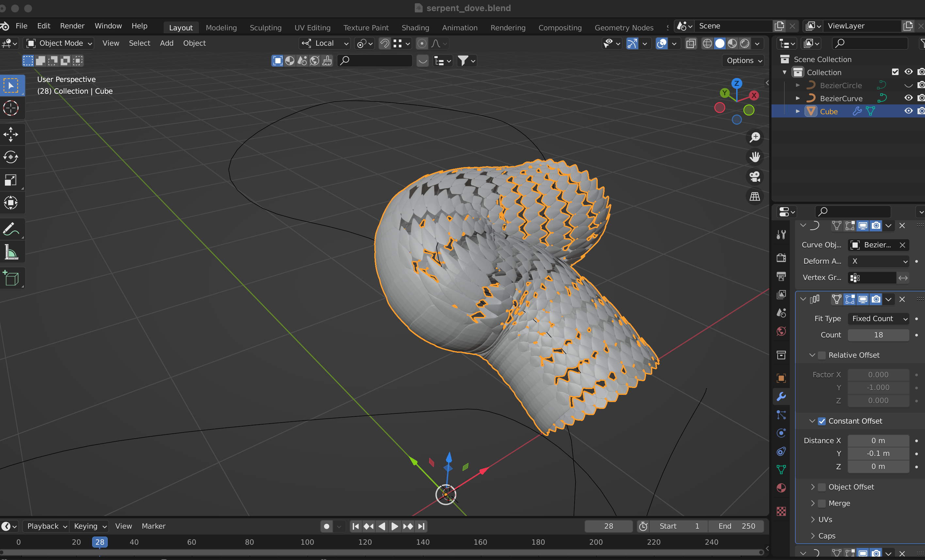Click the viewport Options button

click(x=744, y=60)
